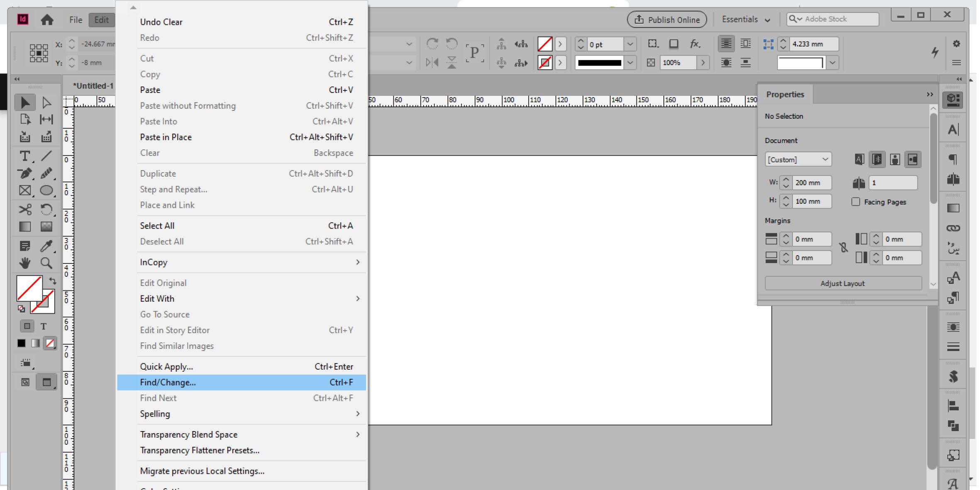Click the Pen tool icon
Image resolution: width=980 pixels, height=490 pixels.
pos(25,173)
